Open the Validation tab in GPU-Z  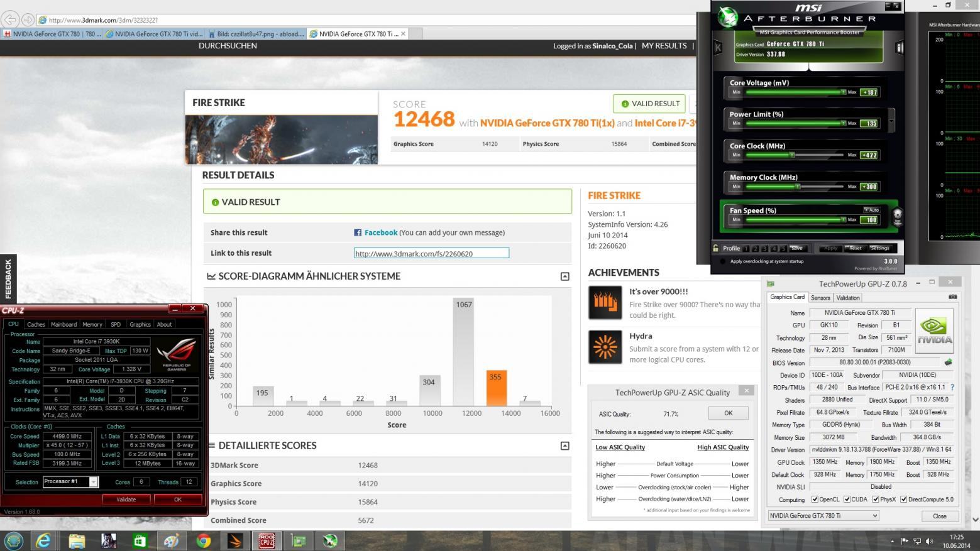(847, 298)
